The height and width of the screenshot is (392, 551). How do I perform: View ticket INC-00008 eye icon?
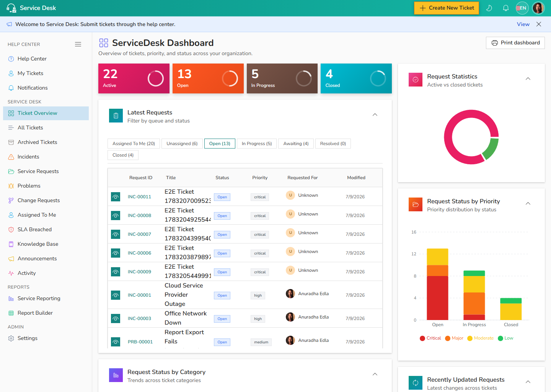coord(116,216)
